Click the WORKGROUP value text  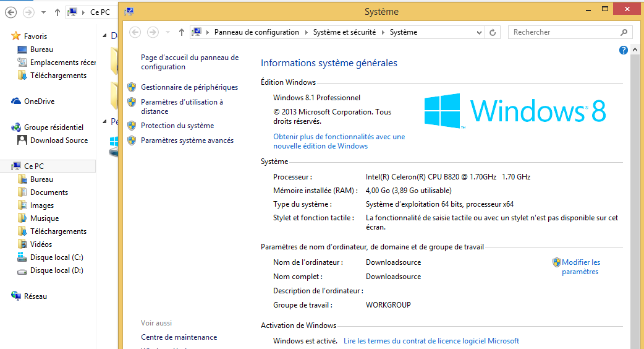(388, 305)
